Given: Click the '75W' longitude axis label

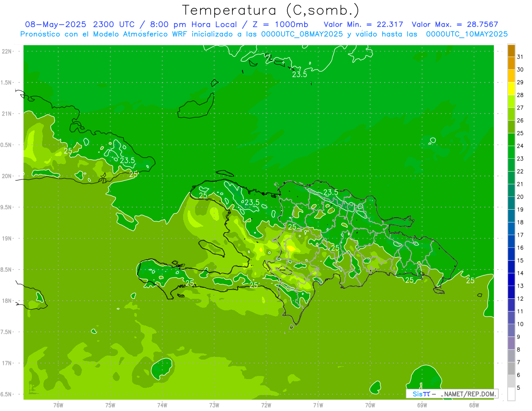Looking at the screenshot, I should [110, 405].
